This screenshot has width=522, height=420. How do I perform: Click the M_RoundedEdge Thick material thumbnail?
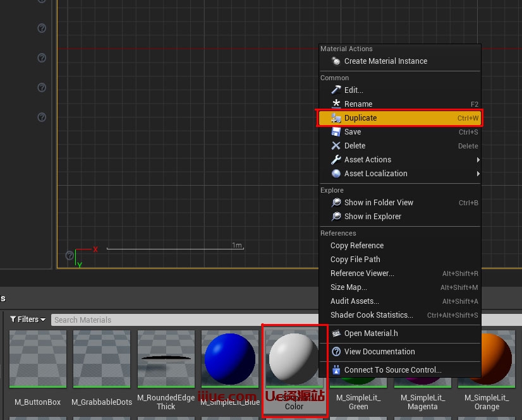point(166,359)
